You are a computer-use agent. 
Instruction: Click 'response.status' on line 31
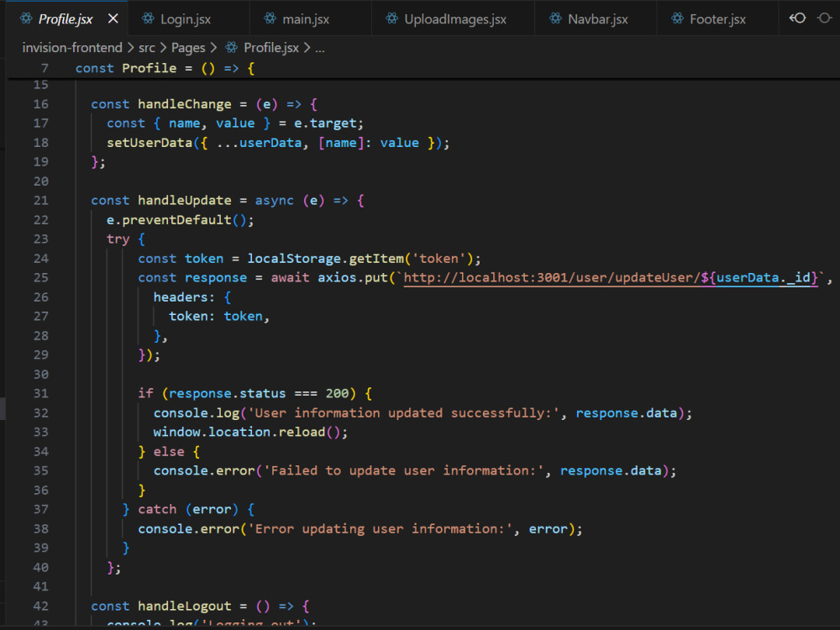point(227,393)
